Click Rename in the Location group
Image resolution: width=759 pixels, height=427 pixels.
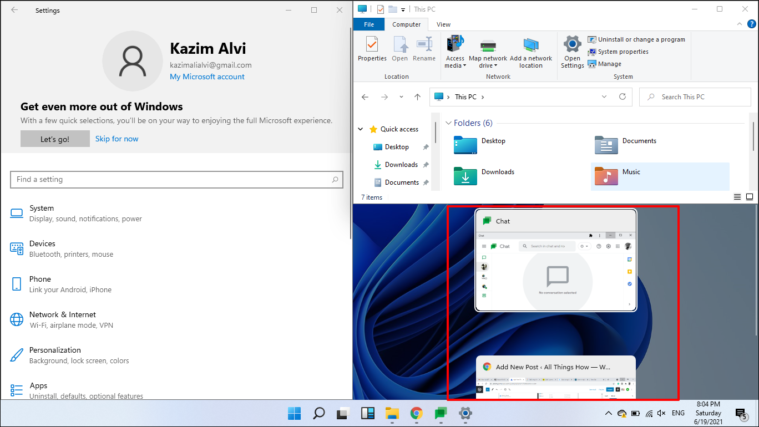(x=424, y=48)
